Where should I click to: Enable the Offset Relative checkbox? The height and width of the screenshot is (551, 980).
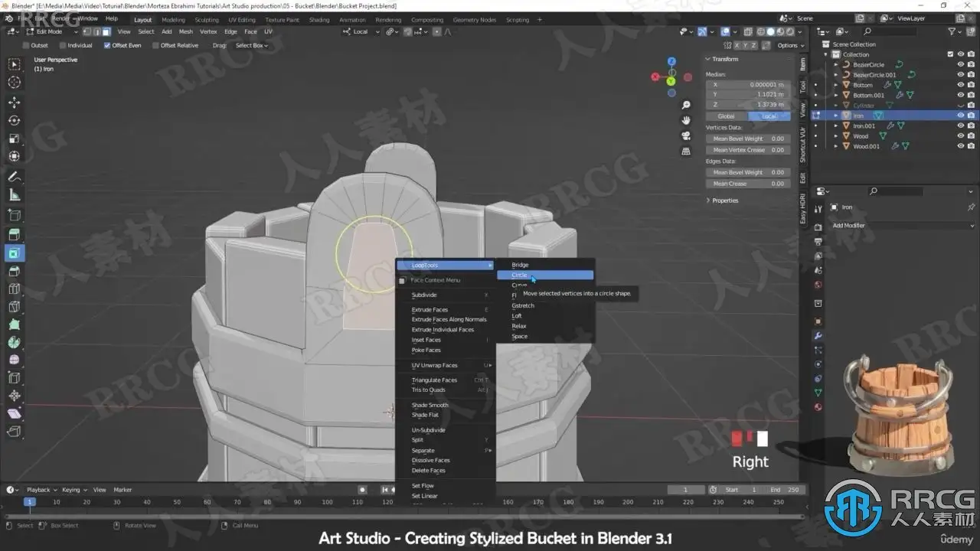coord(155,45)
